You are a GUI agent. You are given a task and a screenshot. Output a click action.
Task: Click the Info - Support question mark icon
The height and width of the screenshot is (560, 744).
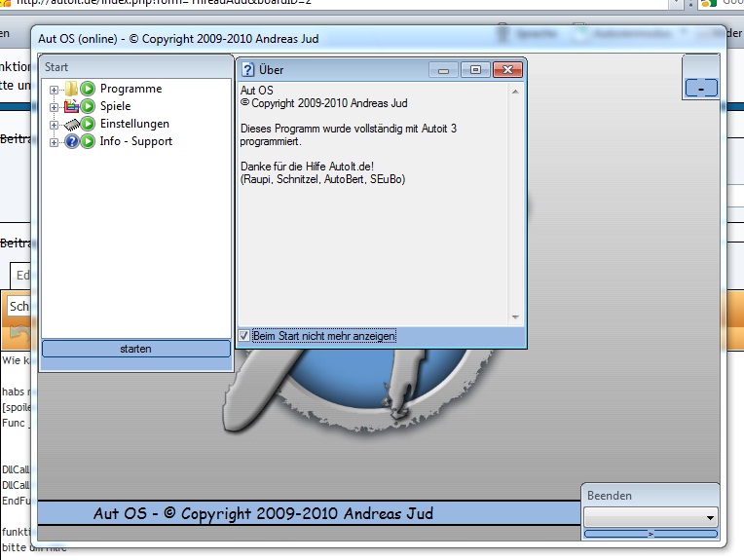point(72,141)
